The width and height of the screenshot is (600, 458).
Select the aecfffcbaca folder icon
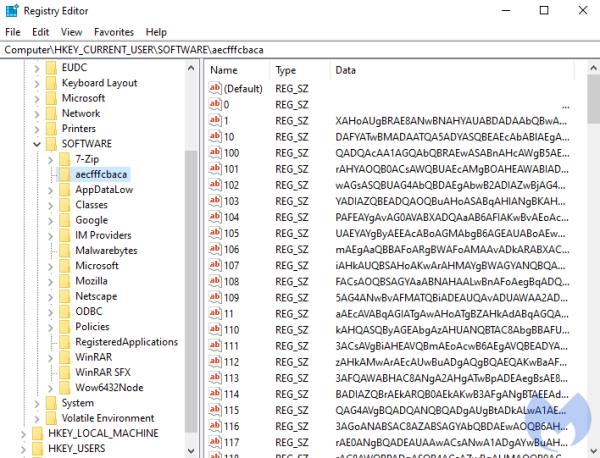click(64, 174)
